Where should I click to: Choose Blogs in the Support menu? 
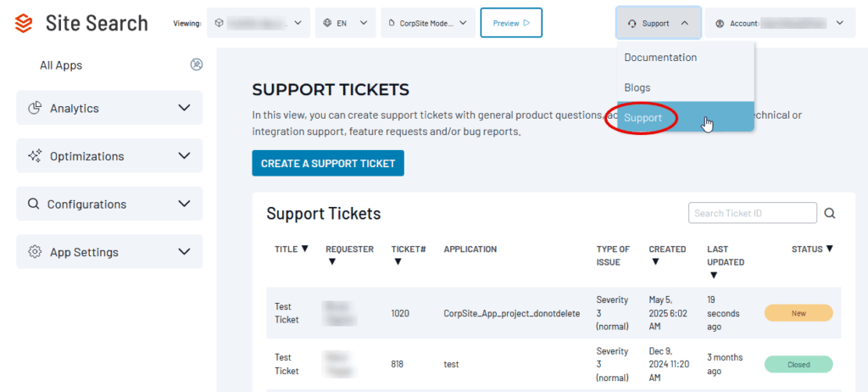click(637, 87)
